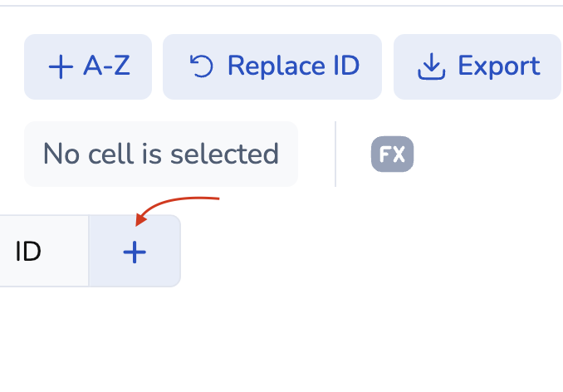Screen dimensions: 563x392
Task: Click the "A-Z" text label
Action: tap(106, 66)
